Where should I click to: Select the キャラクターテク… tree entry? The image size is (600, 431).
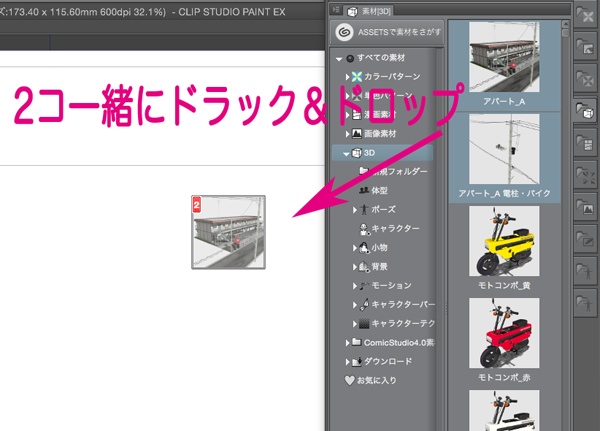(x=397, y=324)
